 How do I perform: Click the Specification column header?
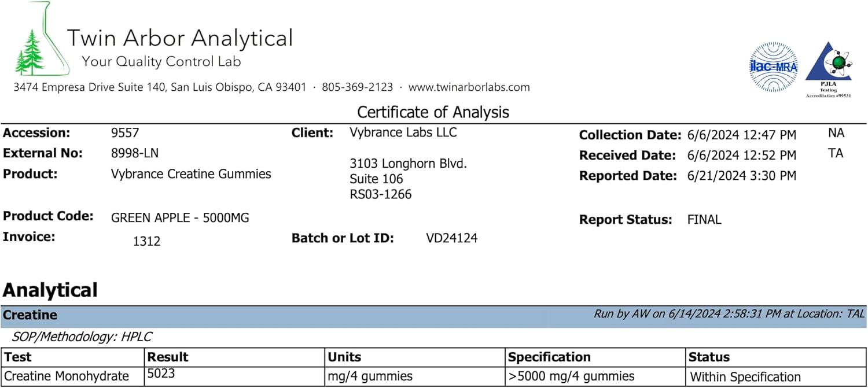click(549, 357)
